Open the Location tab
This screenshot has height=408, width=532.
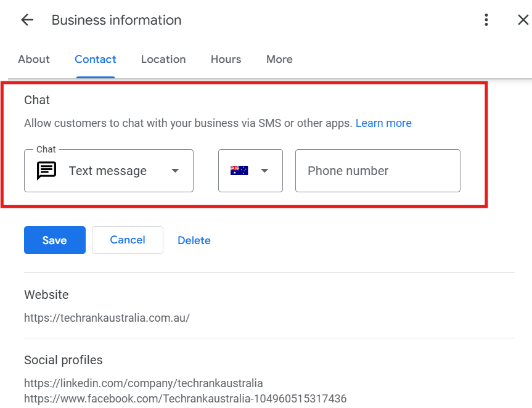[163, 59]
